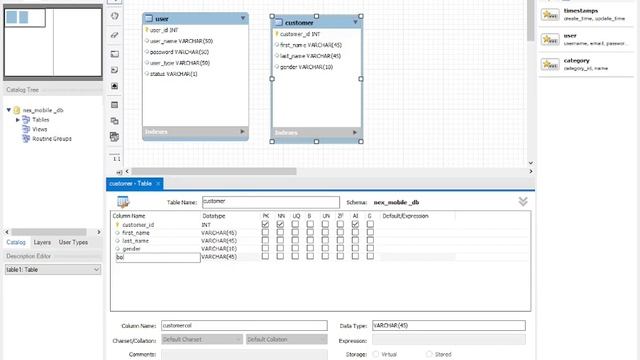Expand the Tables tree node
The image size is (640, 360).
18,120
